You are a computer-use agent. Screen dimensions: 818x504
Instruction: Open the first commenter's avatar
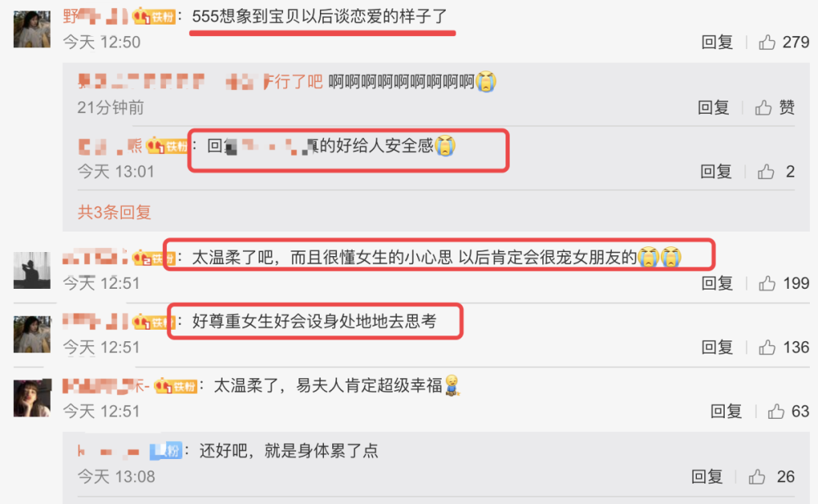32,29
